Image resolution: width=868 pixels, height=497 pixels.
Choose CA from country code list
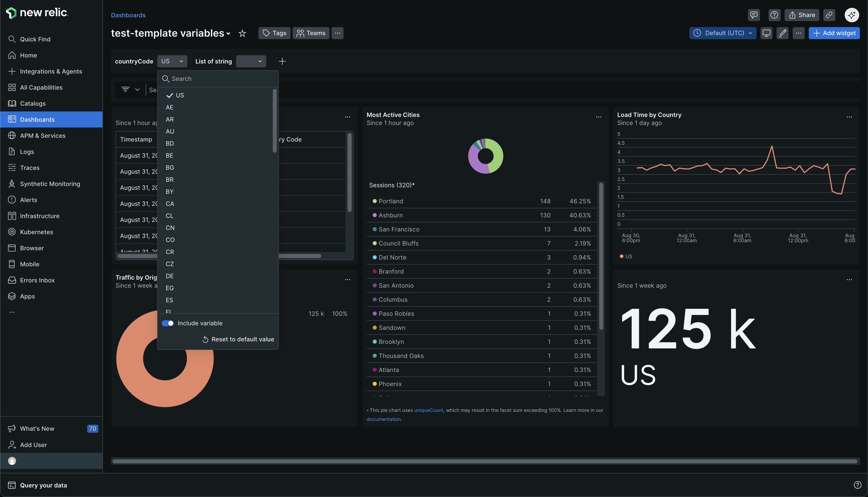(170, 204)
